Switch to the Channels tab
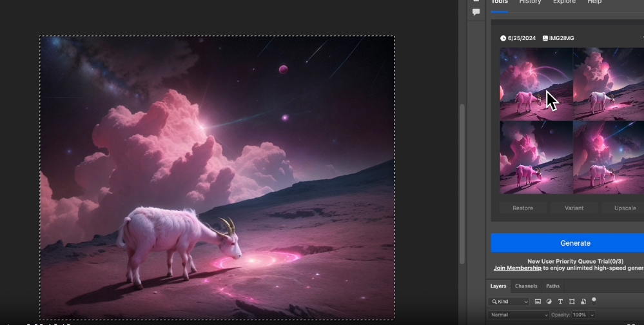Viewport: 644px width, 325px height. (526, 286)
